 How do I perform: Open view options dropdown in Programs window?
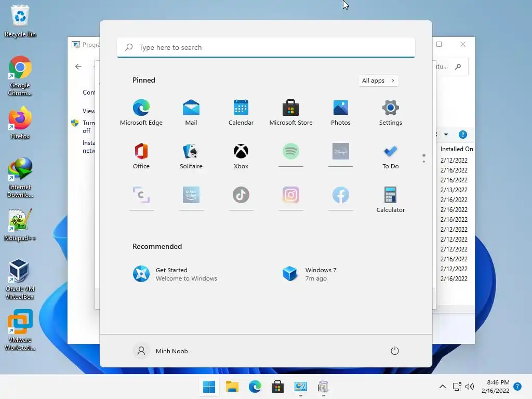(x=446, y=135)
